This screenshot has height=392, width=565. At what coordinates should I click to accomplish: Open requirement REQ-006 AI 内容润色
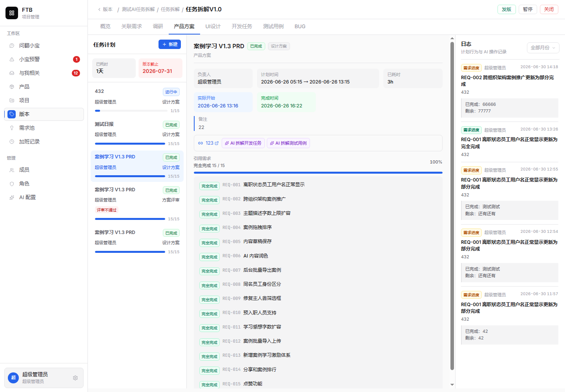click(x=318, y=256)
